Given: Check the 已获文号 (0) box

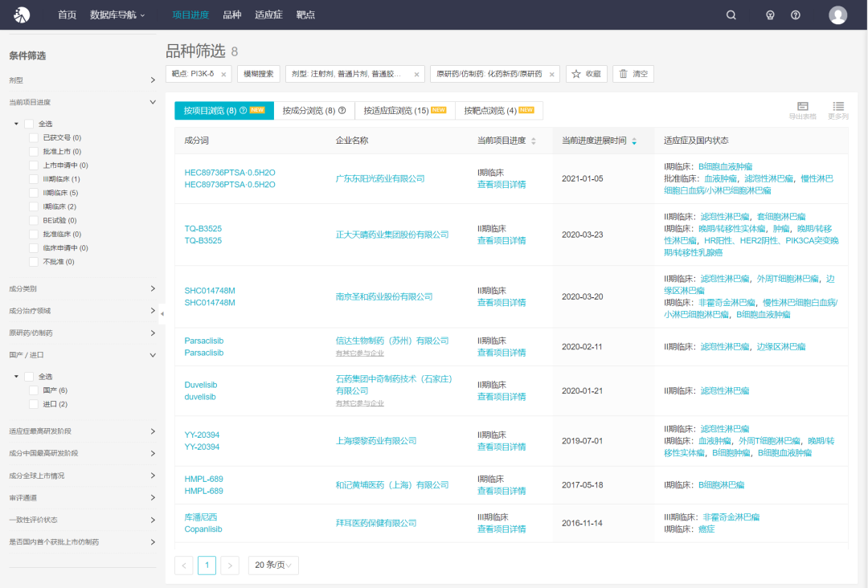Looking at the screenshot, I should pyautogui.click(x=34, y=137).
